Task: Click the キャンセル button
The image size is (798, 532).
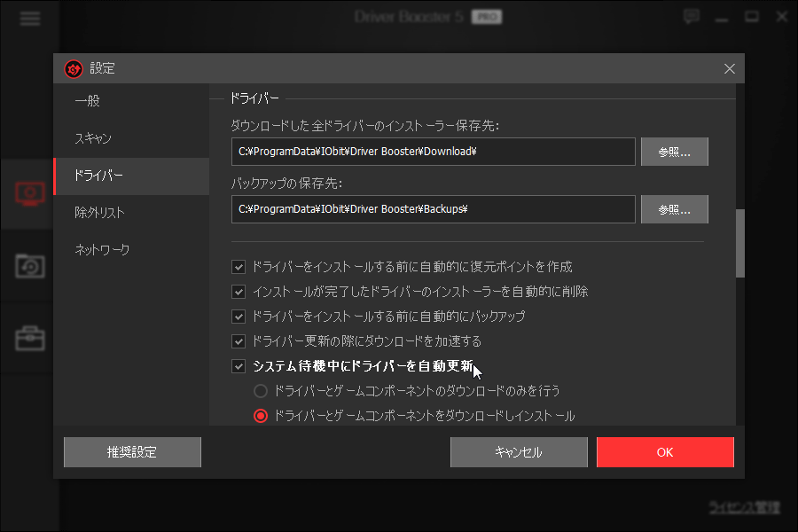Action: coord(519,452)
